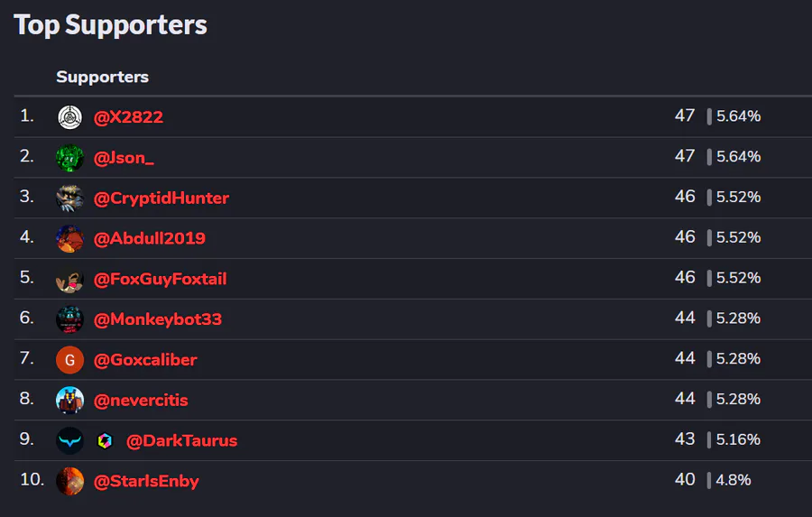Click @StarIsEnby's red avatar

point(69,481)
